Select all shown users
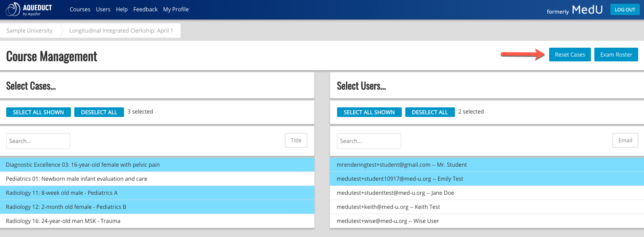This screenshot has width=644, height=237. (369, 112)
